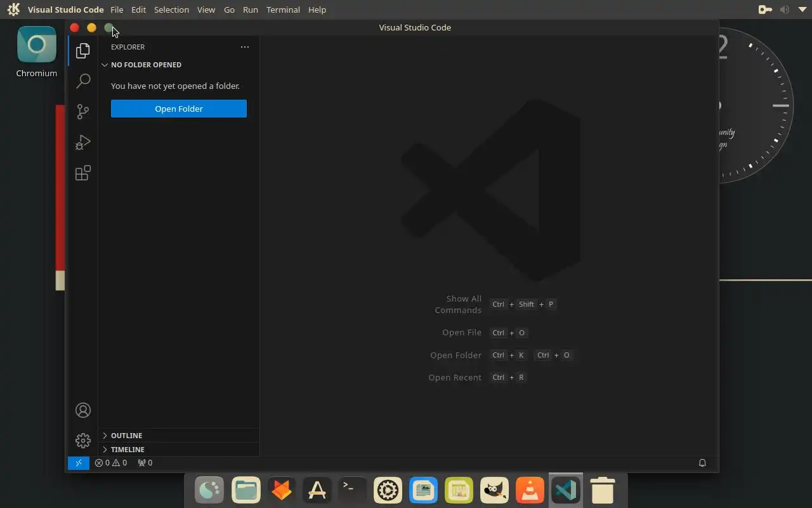The width and height of the screenshot is (812, 508).
Task: Click the first teal dock icon
Action: point(210,490)
